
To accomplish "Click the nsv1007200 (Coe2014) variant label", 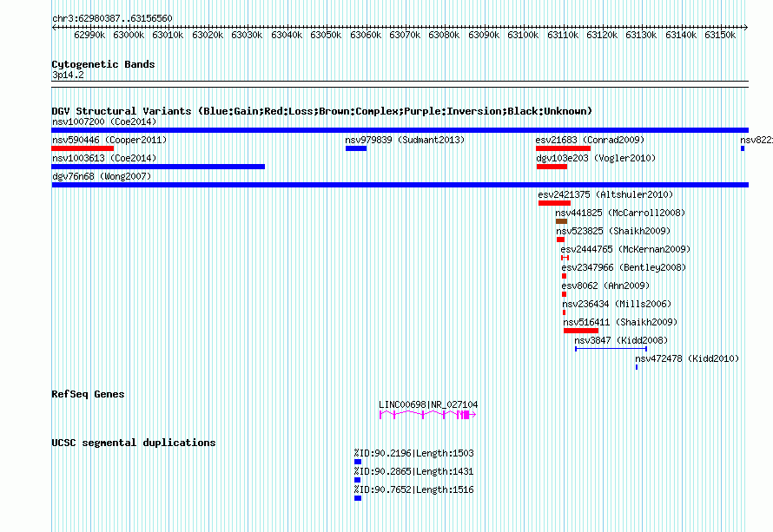I will [104, 122].
